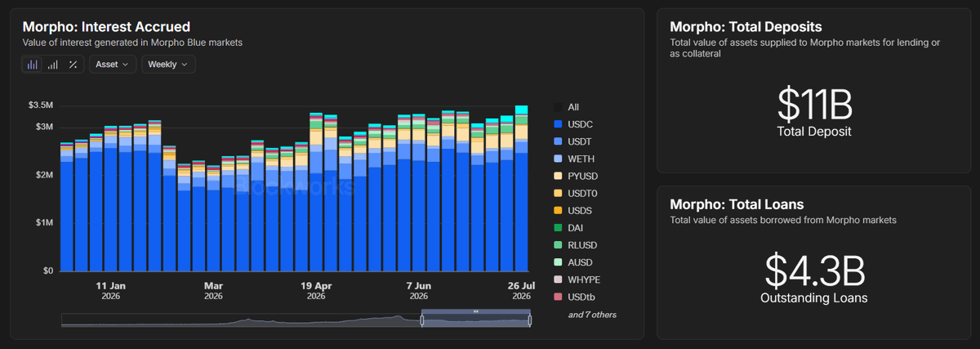This screenshot has width=980, height=349.
Task: Toggle the All legend entry
Action: pos(566,107)
